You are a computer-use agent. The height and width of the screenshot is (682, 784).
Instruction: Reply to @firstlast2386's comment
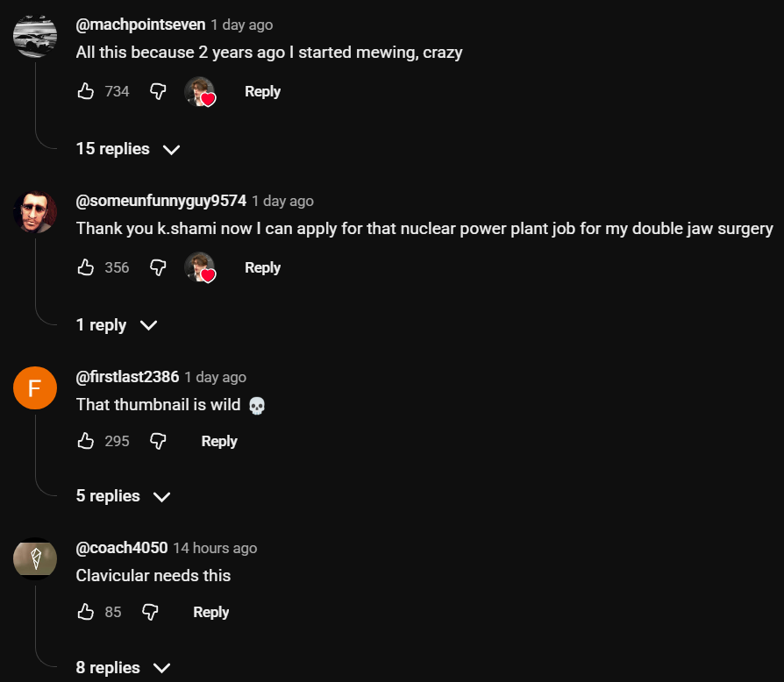pos(219,441)
